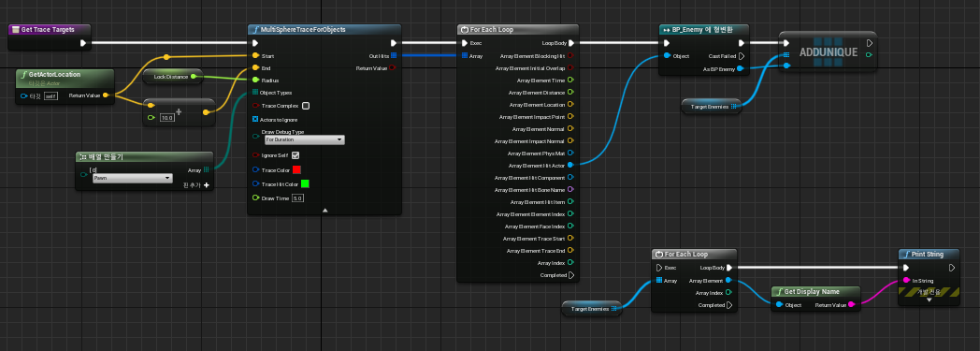Open the Pawn object type dropdown
Image resolution: width=980 pixels, height=351 pixels.
(132, 179)
